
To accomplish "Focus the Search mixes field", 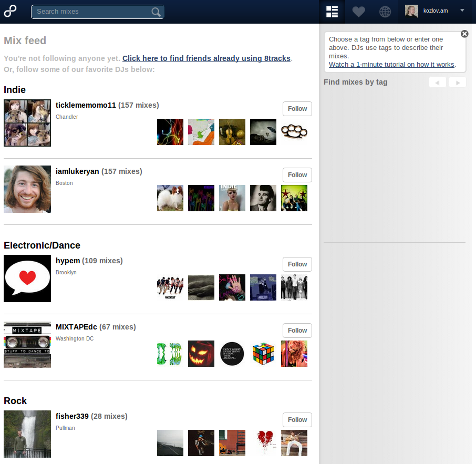I will [92, 12].
